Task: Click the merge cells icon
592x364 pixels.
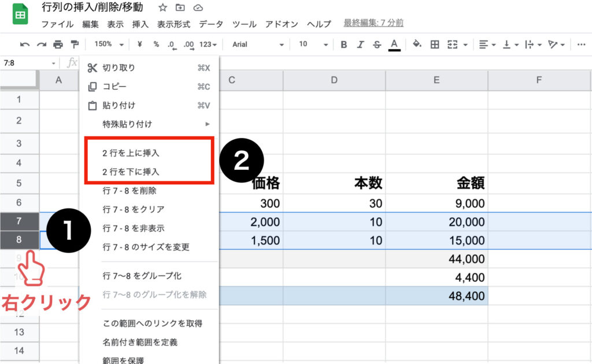Action: tap(452, 44)
